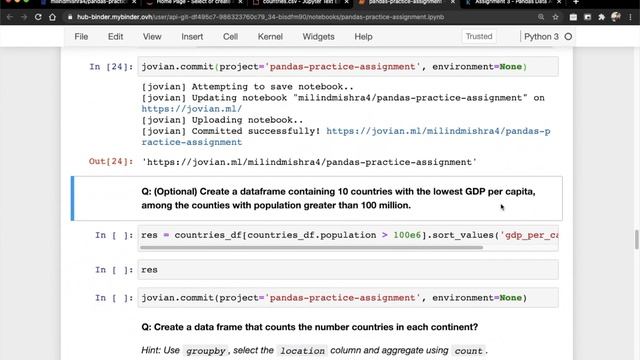Click the 'Uploading notebook..' output line
This screenshot has width=640, height=360.
click(222, 120)
